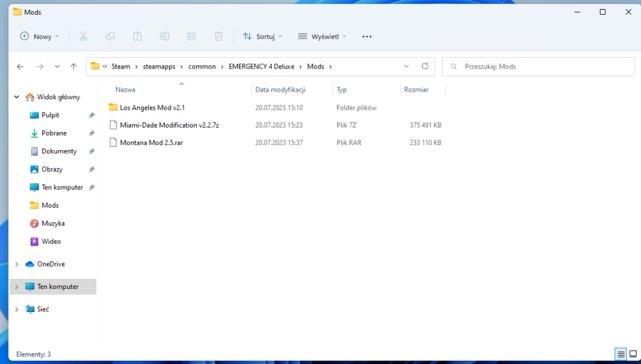Click EMERGENCY 4 Deluxe breadcrumb

(x=262, y=67)
